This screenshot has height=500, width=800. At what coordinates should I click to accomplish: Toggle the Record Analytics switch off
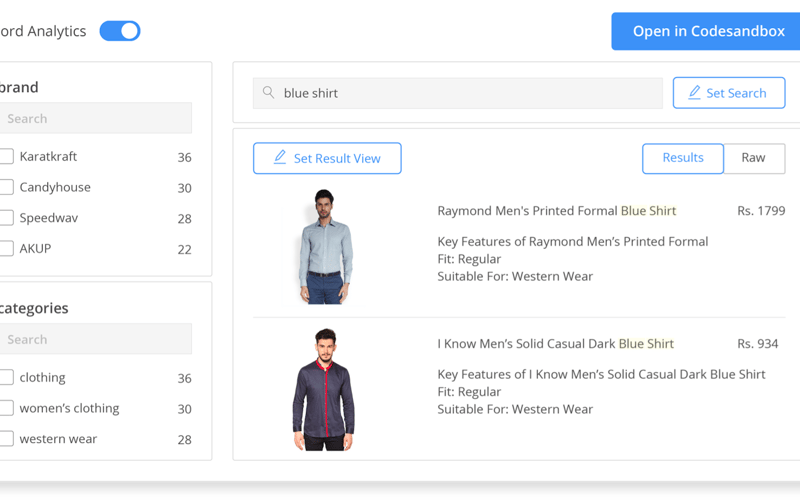119,31
